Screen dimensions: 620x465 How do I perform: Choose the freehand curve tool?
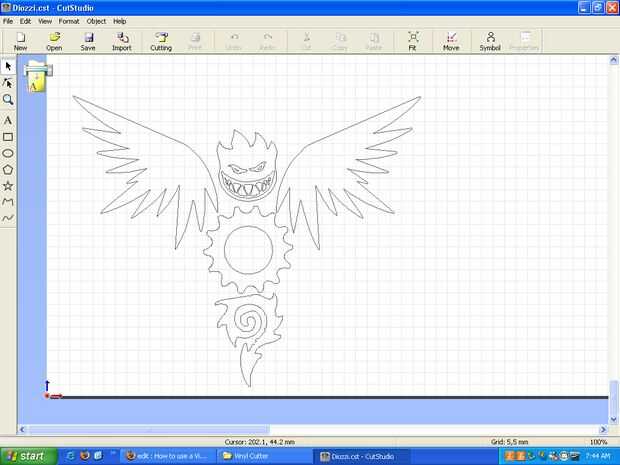(x=8, y=218)
